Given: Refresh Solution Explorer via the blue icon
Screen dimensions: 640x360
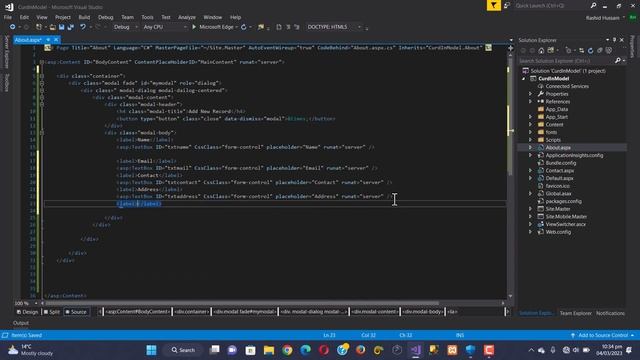Looking at the screenshot, I should (x=591, y=51).
